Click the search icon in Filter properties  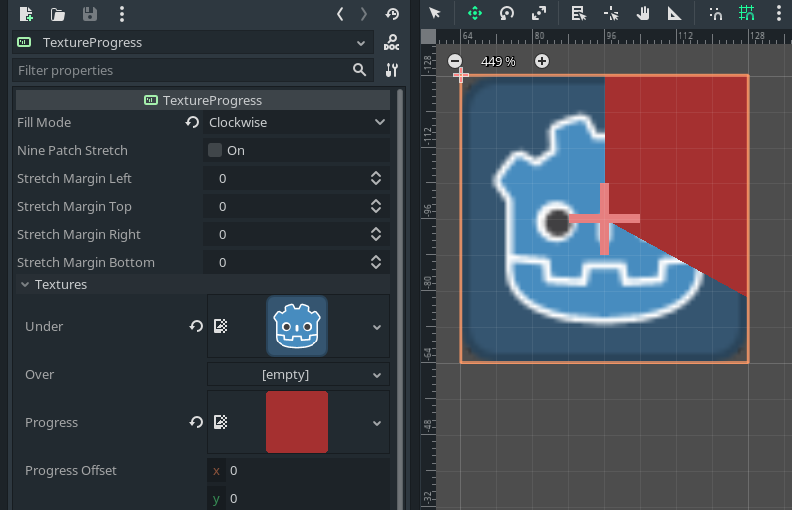[359, 70]
